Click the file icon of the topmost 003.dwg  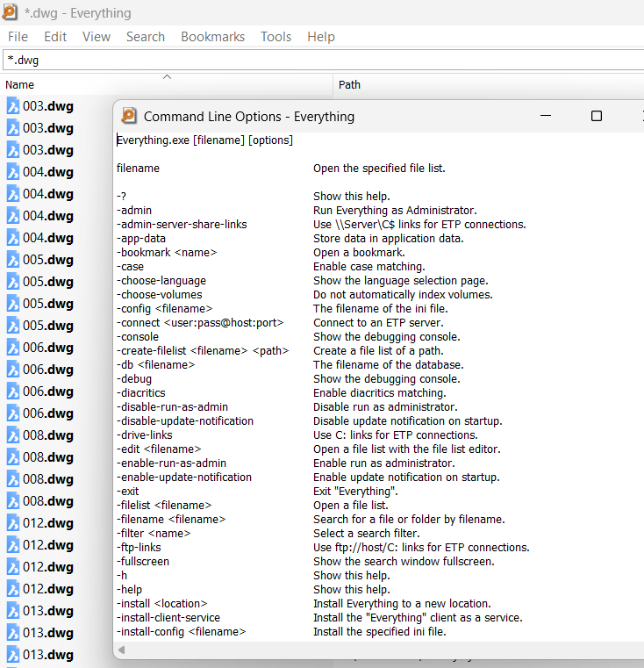click(x=13, y=106)
